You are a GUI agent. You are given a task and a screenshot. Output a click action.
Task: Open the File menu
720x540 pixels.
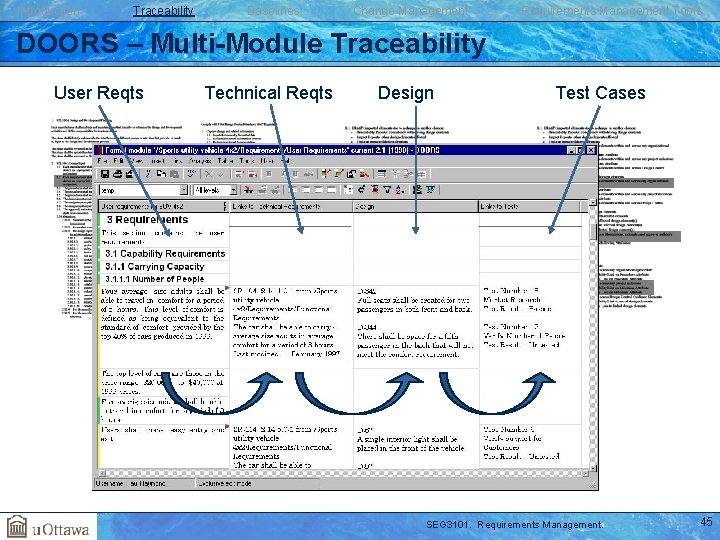point(101,161)
